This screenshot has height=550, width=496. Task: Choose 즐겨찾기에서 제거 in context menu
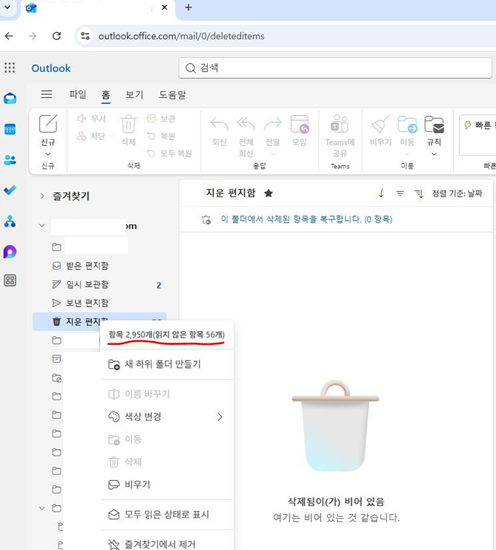pyautogui.click(x=167, y=544)
